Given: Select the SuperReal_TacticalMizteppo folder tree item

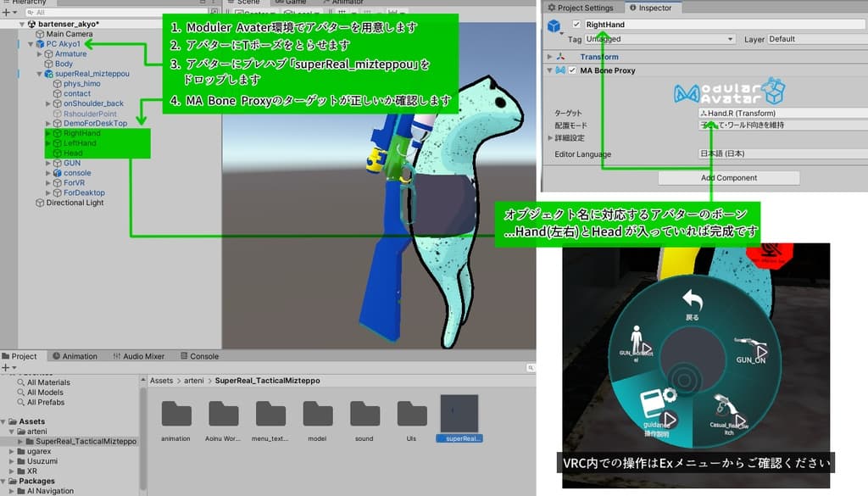Looking at the screenshot, I should coord(86,441).
